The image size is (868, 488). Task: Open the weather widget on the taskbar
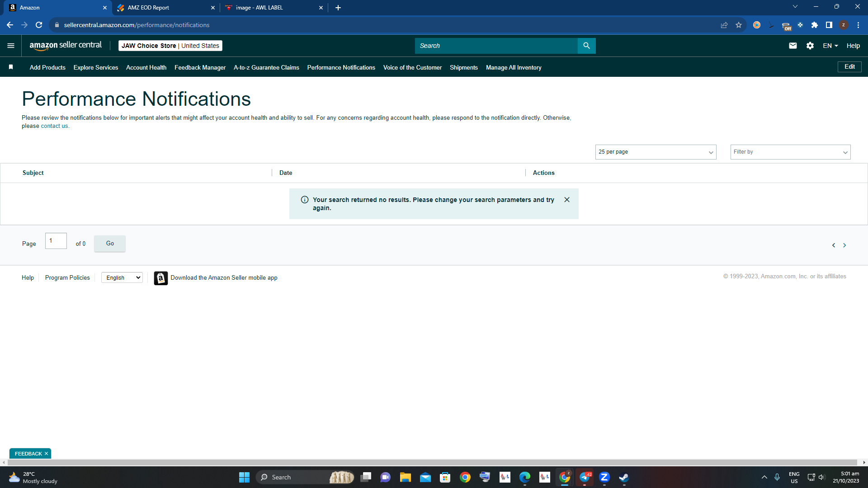click(33, 477)
